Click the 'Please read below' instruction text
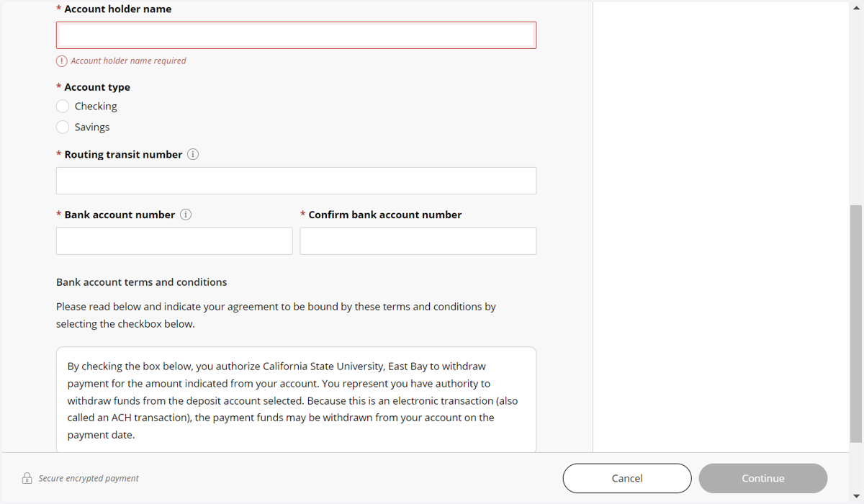Viewport: 864px width, 504px height. point(276,315)
